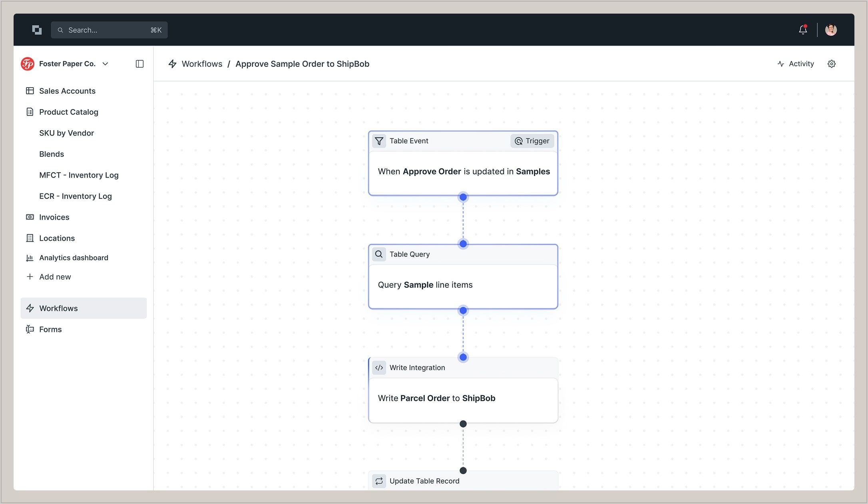Open notifications from the bell icon

[x=802, y=30]
